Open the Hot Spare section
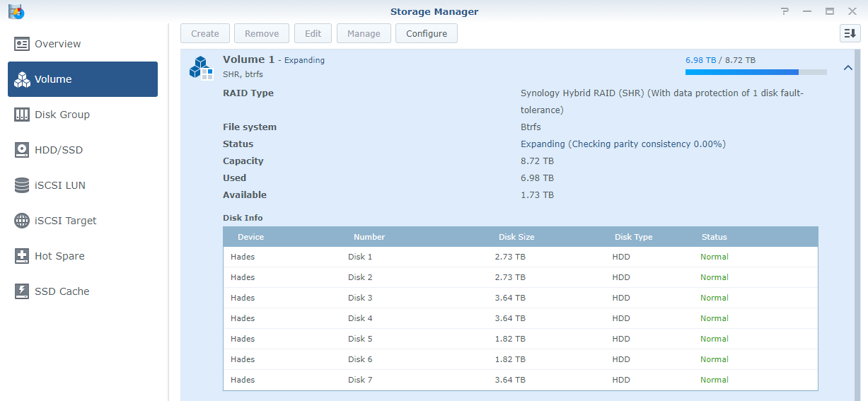This screenshot has width=868, height=401. 83,256
